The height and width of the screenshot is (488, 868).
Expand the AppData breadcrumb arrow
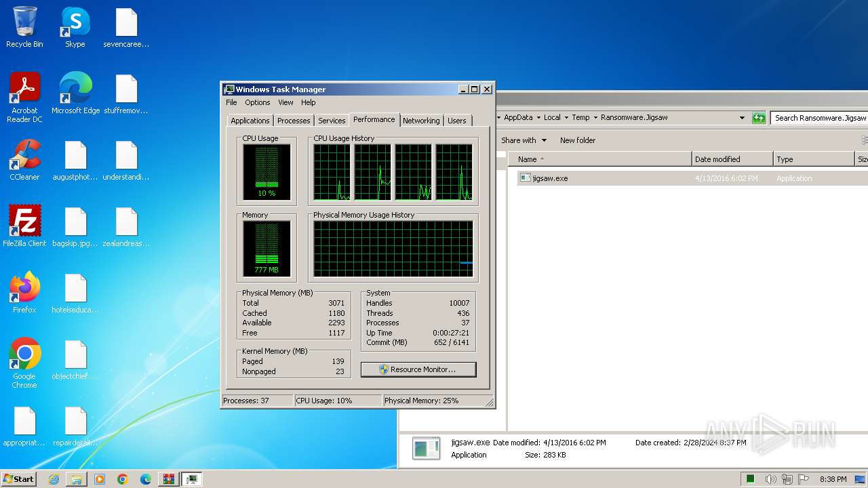538,117
